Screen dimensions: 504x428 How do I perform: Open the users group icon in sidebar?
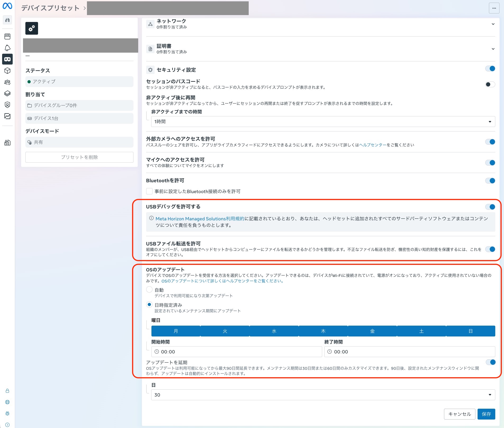click(x=7, y=82)
